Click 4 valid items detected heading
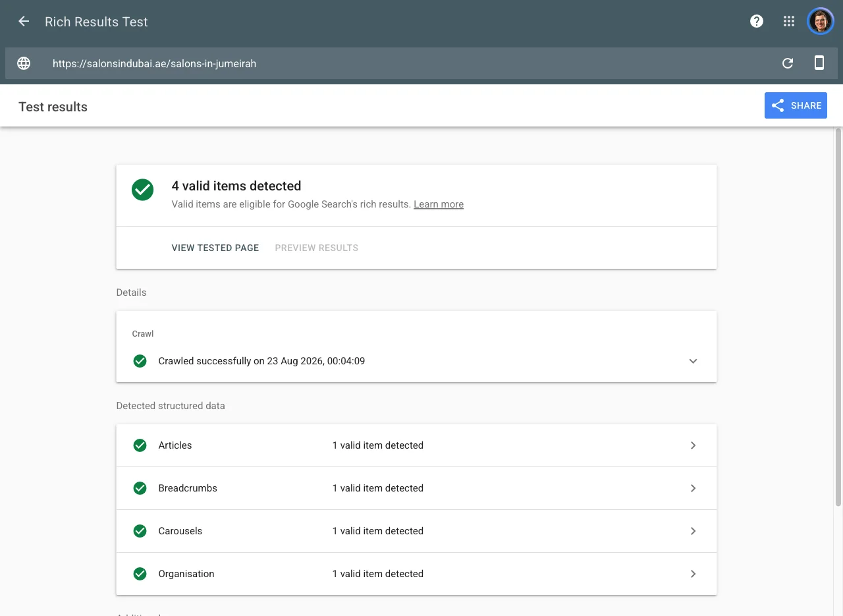843x616 pixels. (236, 186)
